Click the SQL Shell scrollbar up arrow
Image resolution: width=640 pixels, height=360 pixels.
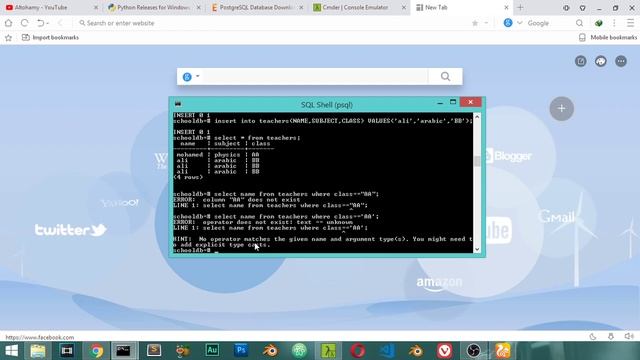[477, 117]
